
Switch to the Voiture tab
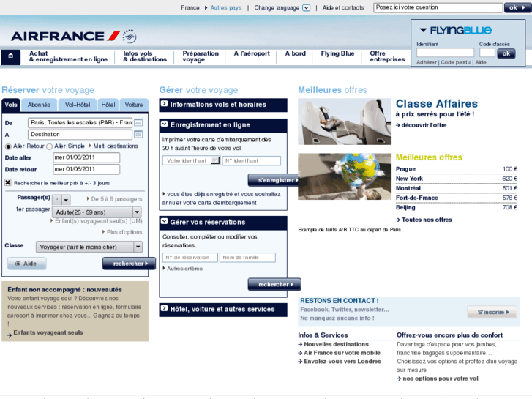[134, 105]
